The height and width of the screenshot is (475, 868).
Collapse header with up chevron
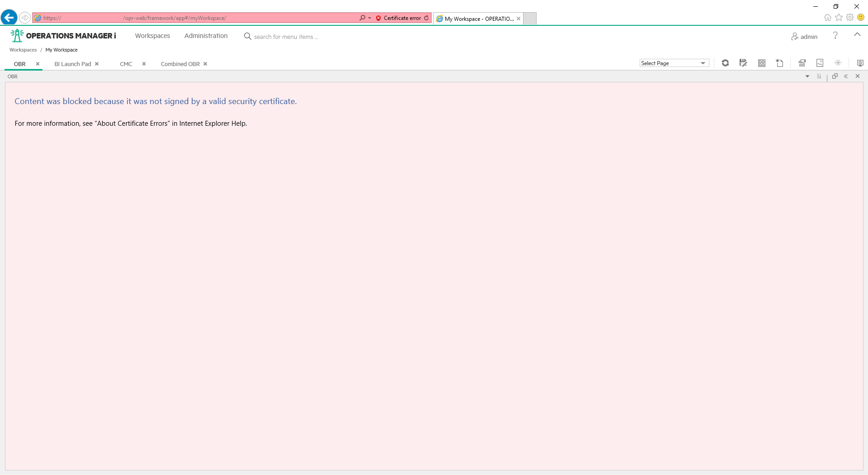pos(857,34)
